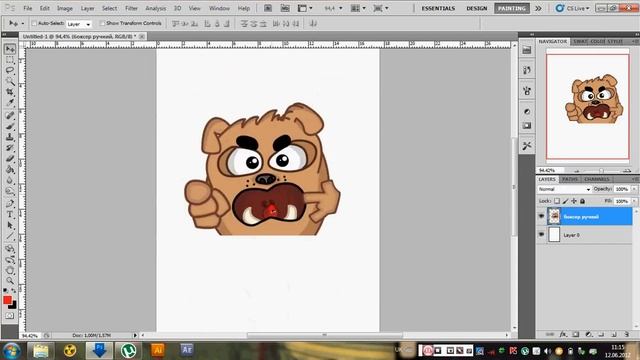Screen dimensions: 640x360
Task: Open the Window menu
Action: click(x=219, y=8)
